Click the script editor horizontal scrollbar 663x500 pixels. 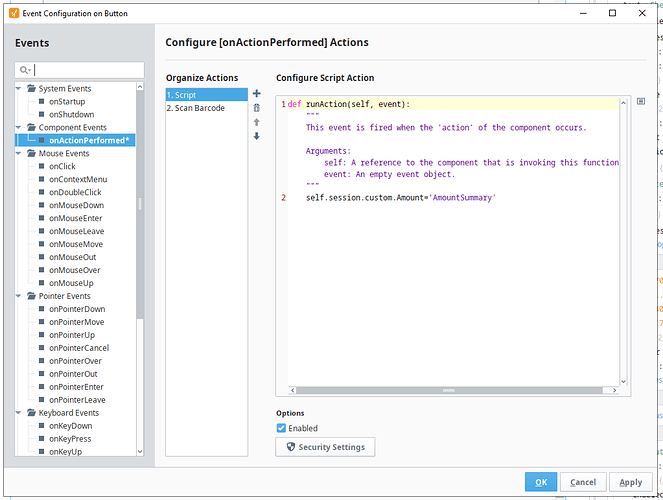coord(449,390)
